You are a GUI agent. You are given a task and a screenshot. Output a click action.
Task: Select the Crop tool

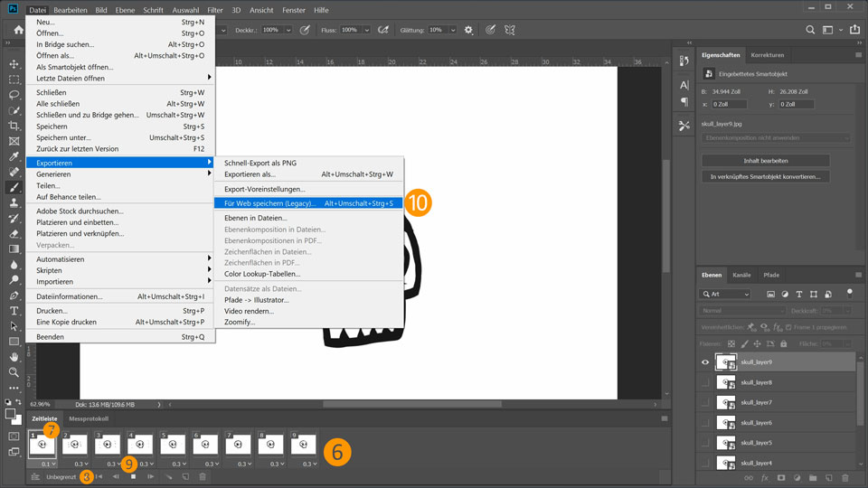[14, 126]
